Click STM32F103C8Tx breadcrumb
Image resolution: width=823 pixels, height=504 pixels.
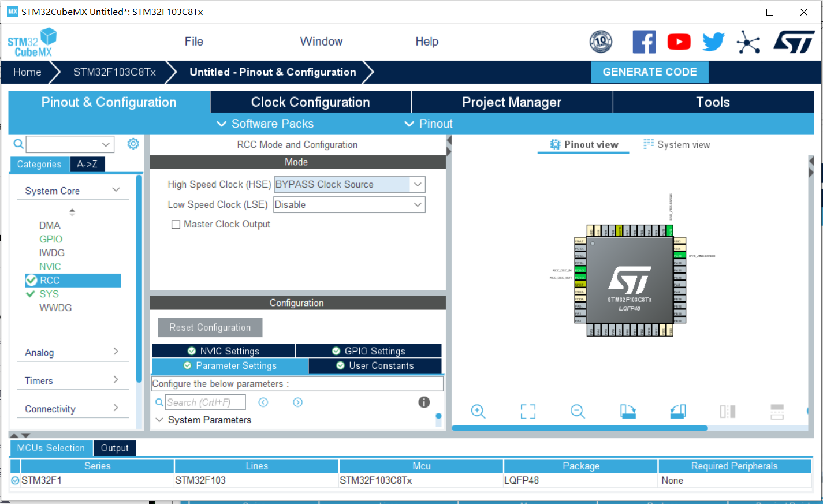point(114,72)
